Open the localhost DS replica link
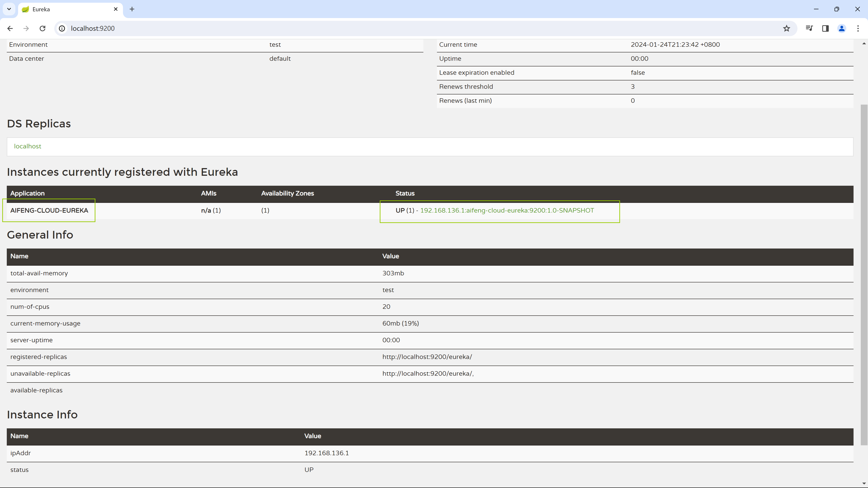This screenshot has width=868, height=488. pyautogui.click(x=28, y=146)
